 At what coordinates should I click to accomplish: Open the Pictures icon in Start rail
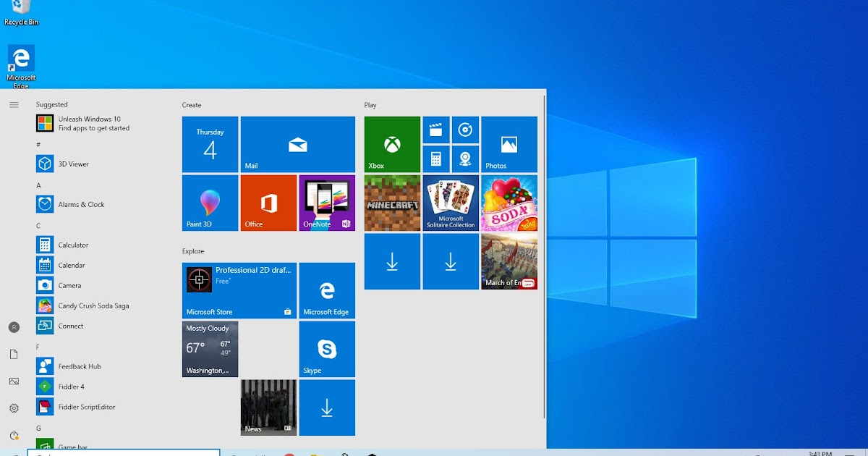coord(14,381)
